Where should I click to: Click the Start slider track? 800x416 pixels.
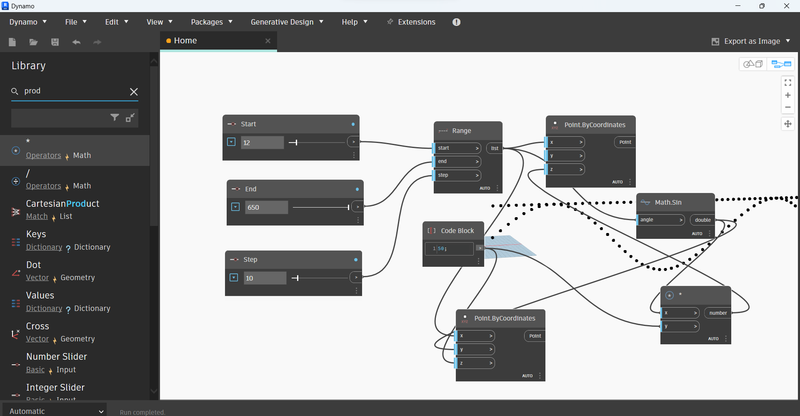(316, 142)
